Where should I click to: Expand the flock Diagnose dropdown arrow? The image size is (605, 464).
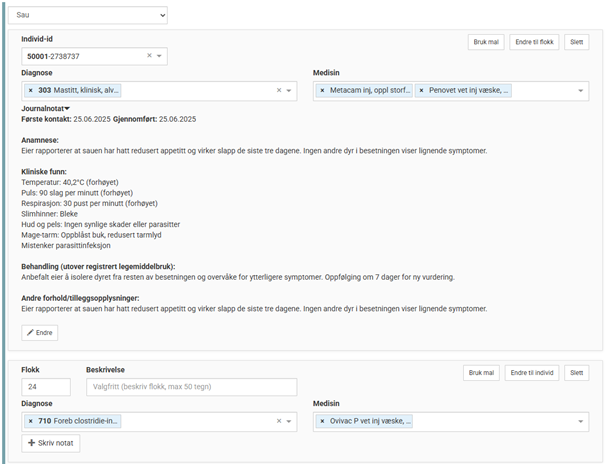point(289,421)
